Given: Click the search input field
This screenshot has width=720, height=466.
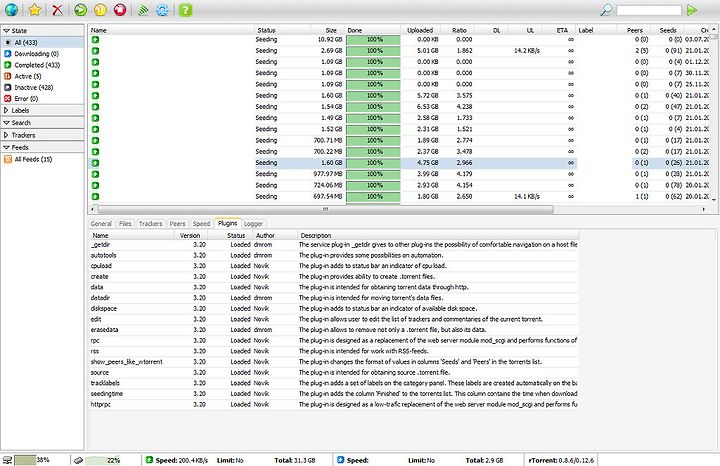Looking at the screenshot, I should click(x=649, y=10).
